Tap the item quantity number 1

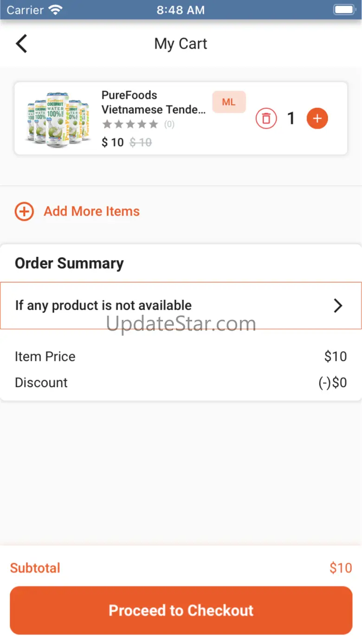pos(291,119)
